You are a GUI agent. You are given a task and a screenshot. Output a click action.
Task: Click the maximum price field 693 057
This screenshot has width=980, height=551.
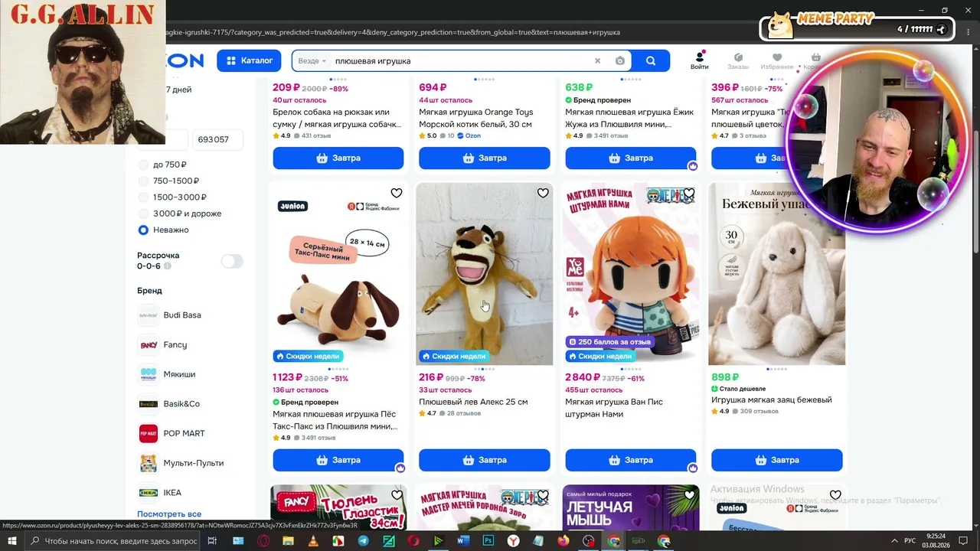click(217, 139)
